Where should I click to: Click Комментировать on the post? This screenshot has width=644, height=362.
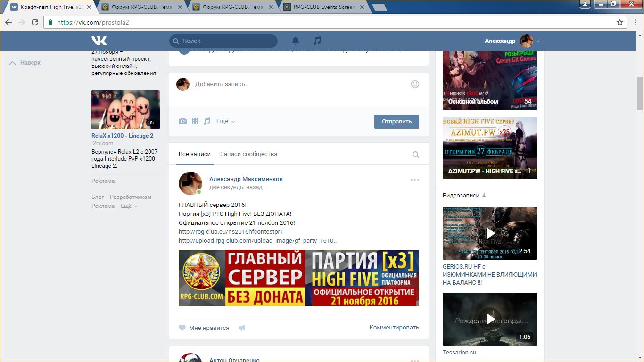(x=394, y=328)
